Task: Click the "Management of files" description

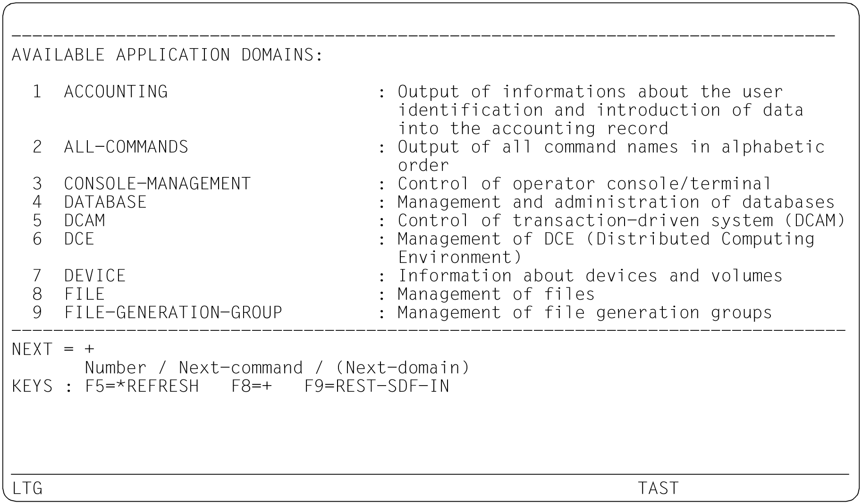Action: pyautogui.click(x=496, y=294)
